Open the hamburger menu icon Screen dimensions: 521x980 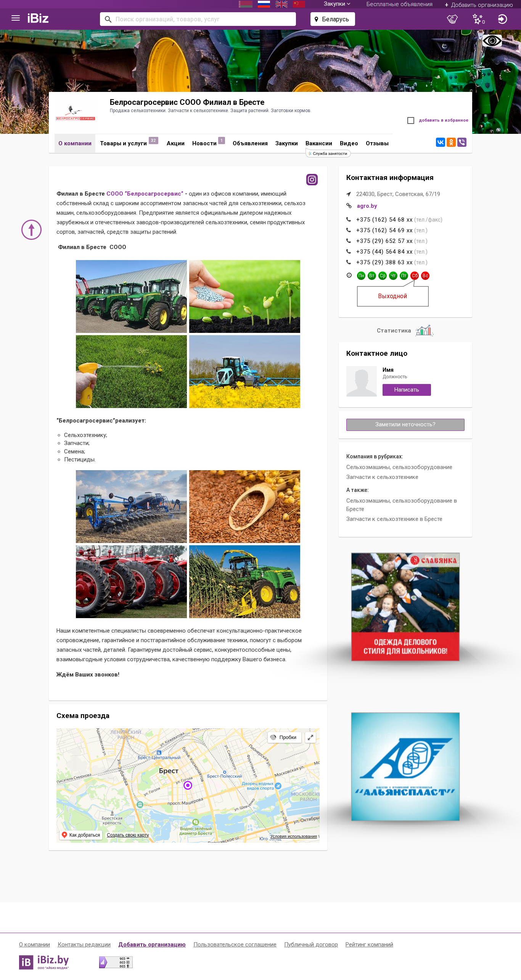[x=16, y=18]
